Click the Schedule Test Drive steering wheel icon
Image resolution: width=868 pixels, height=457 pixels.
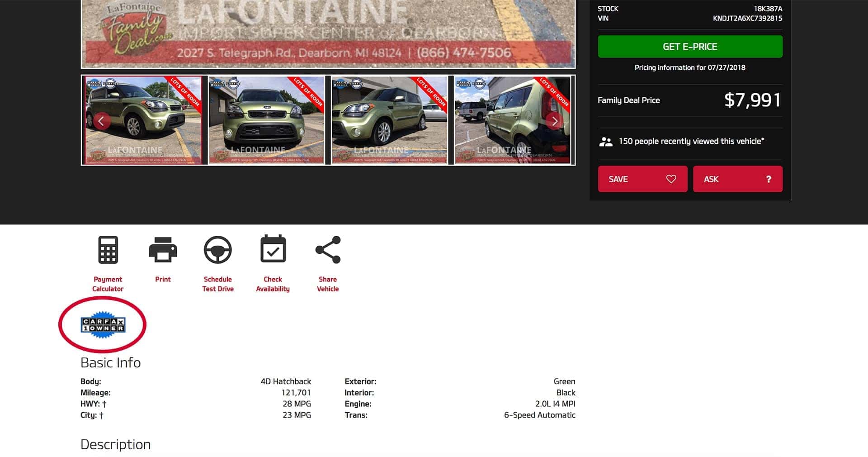pyautogui.click(x=218, y=250)
